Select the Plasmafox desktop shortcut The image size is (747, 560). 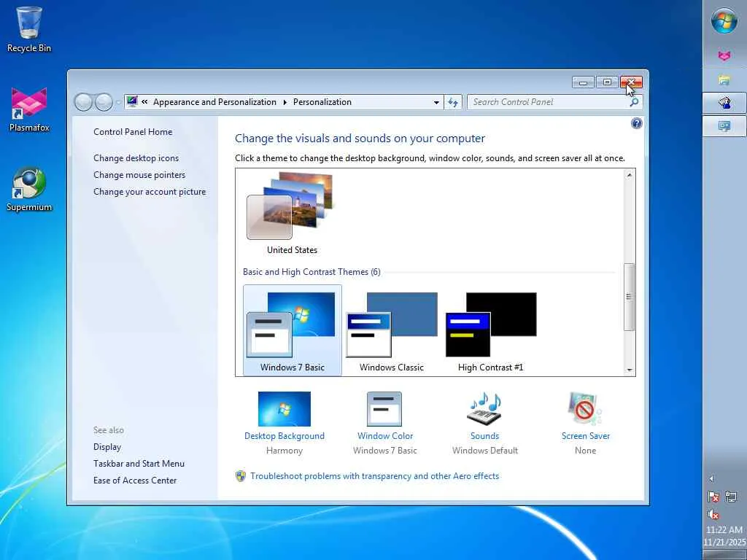[29, 109]
